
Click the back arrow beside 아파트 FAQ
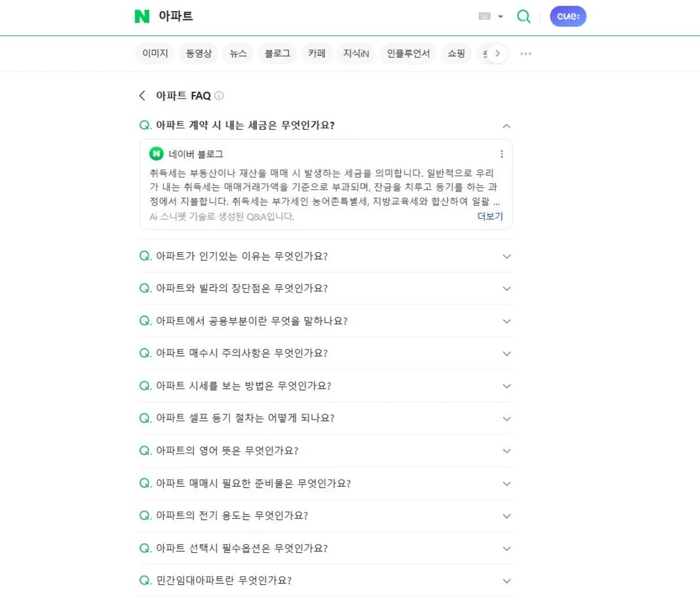[141, 95]
